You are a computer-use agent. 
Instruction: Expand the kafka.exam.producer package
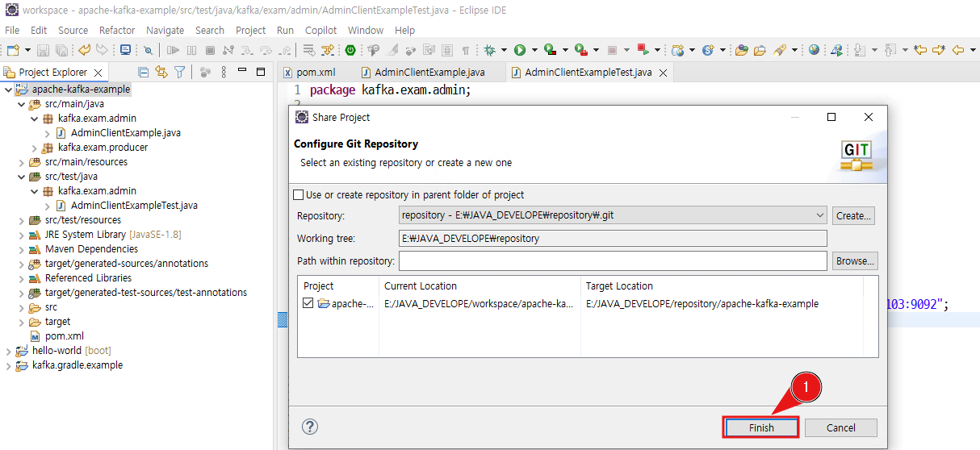point(34,148)
